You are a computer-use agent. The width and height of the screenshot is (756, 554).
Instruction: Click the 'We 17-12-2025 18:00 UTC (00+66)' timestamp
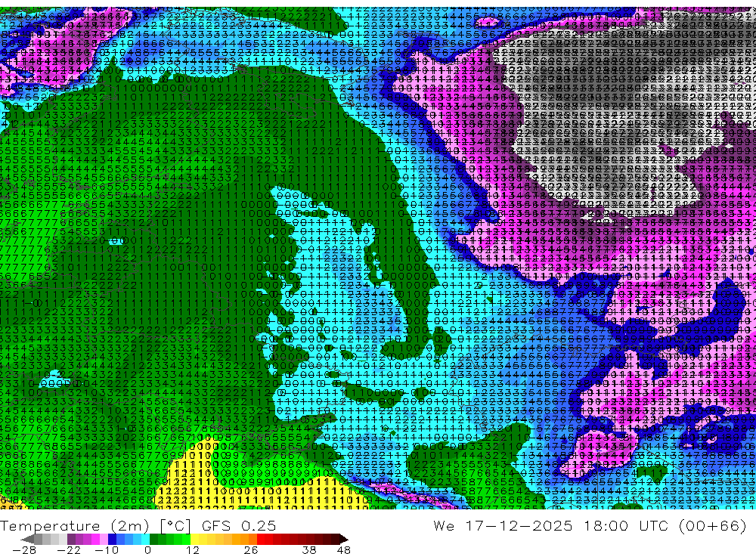[x=590, y=525]
